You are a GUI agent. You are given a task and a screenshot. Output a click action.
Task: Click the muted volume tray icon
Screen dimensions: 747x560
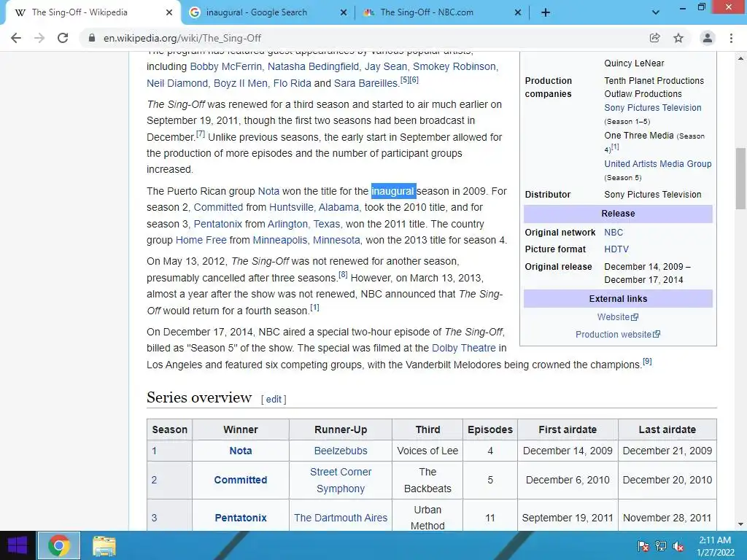[x=678, y=546]
